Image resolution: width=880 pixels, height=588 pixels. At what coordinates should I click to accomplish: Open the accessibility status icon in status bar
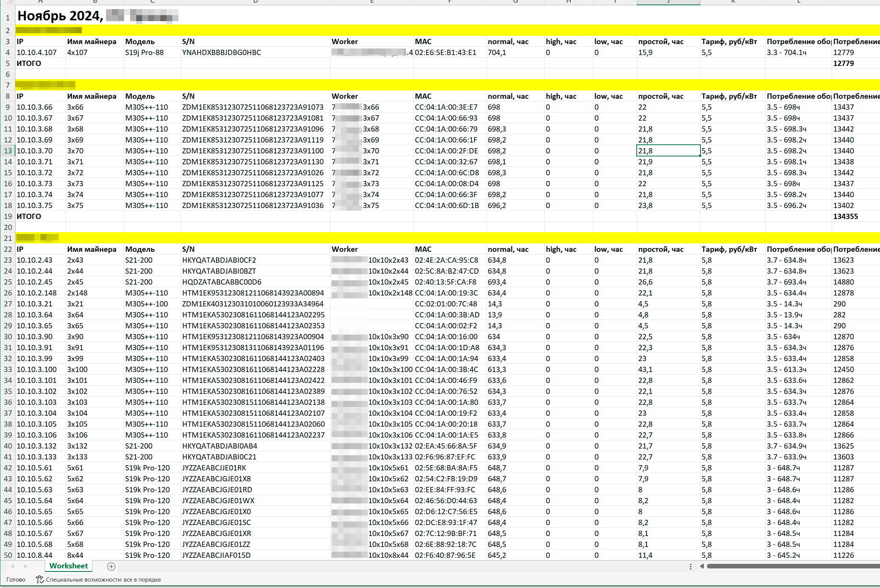(40, 579)
